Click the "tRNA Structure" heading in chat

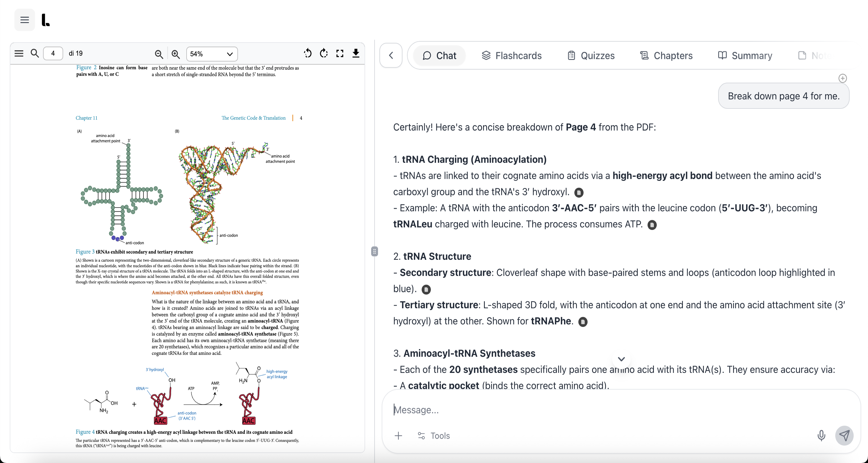[437, 256]
